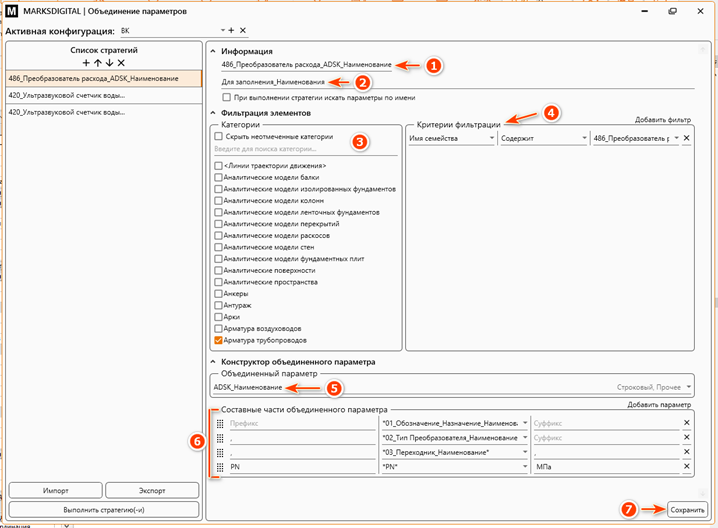Delete the "01_Обозначение" parameter row
718x528 pixels.
(x=686, y=423)
